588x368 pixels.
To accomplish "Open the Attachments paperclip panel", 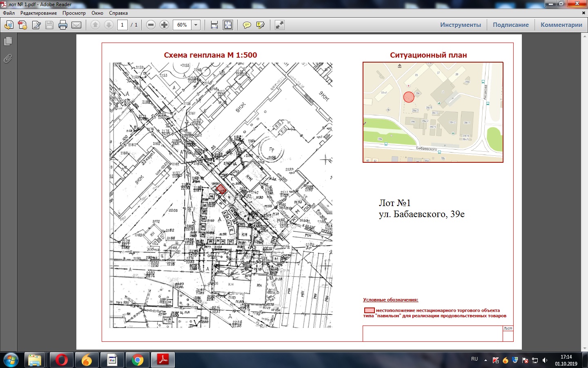I will click(x=8, y=59).
